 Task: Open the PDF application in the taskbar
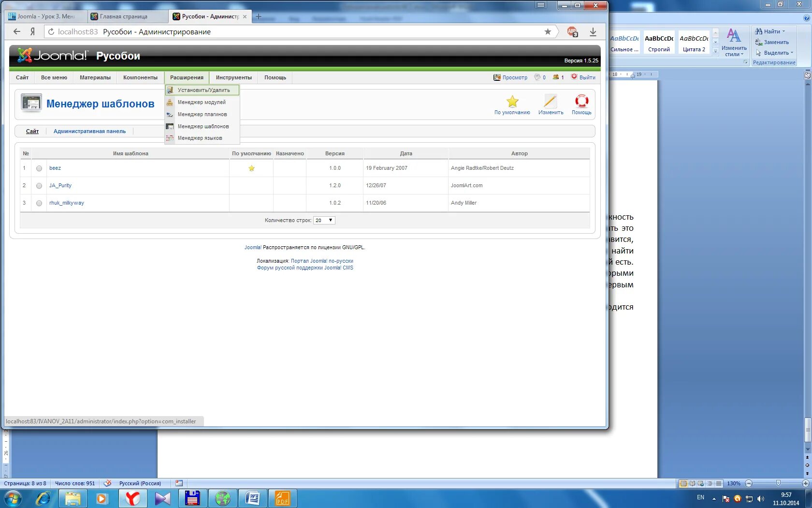click(283, 498)
